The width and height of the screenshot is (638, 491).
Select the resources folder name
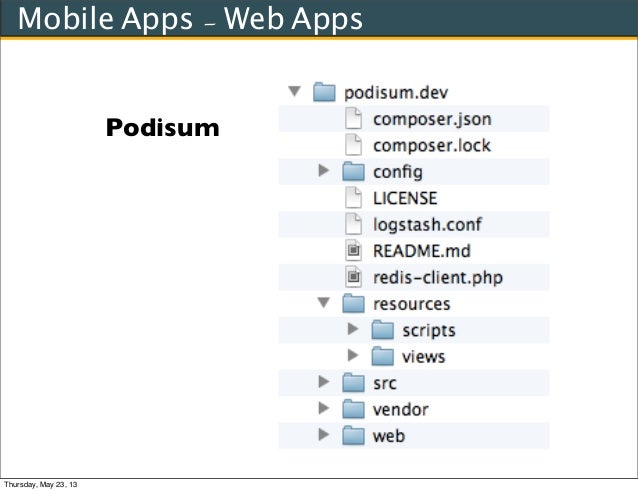pyautogui.click(x=411, y=304)
